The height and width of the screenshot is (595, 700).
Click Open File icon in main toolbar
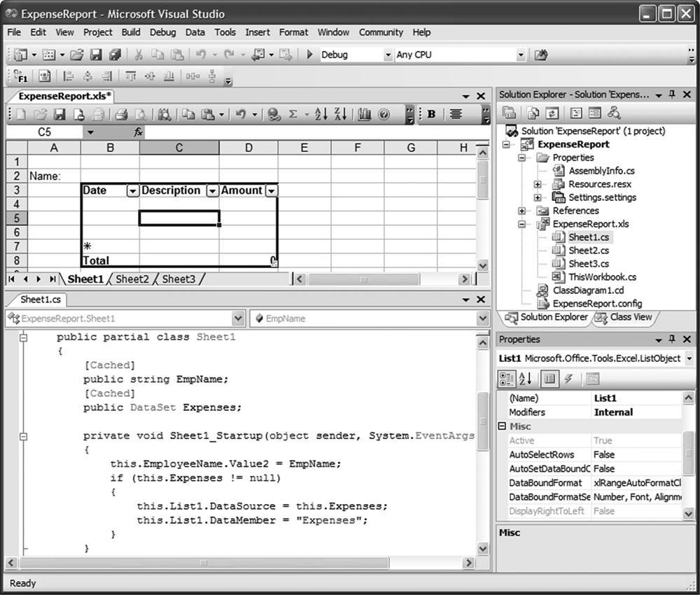77,55
